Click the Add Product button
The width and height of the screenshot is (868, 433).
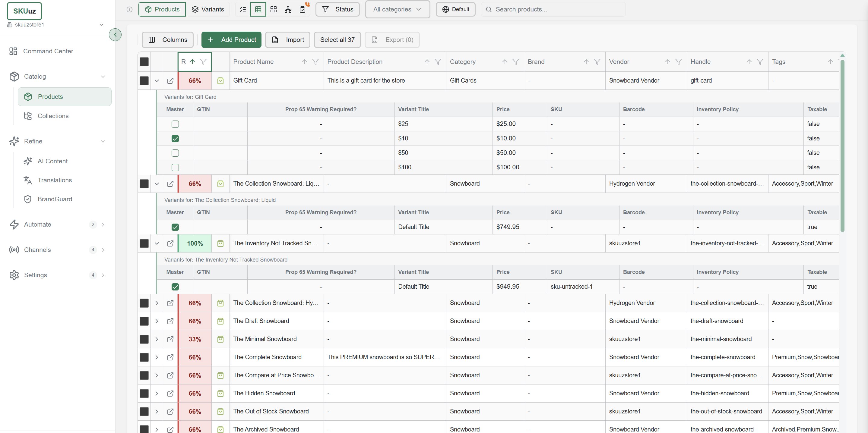232,40
